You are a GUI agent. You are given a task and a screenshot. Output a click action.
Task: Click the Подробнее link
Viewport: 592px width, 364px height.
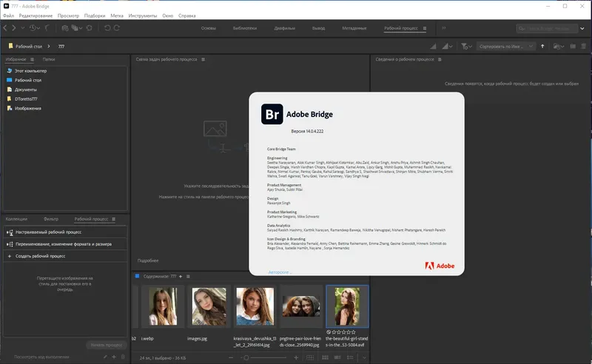click(148, 260)
